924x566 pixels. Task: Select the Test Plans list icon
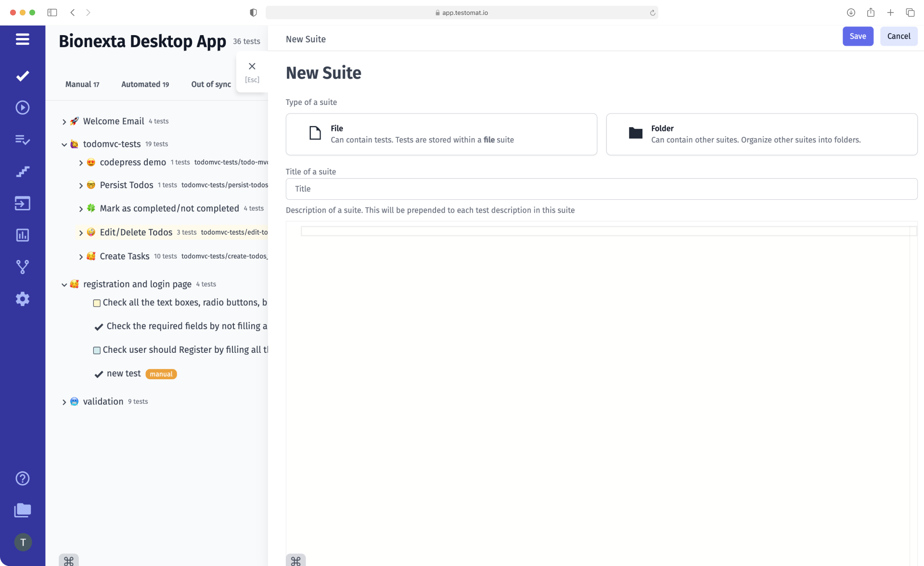point(22,140)
